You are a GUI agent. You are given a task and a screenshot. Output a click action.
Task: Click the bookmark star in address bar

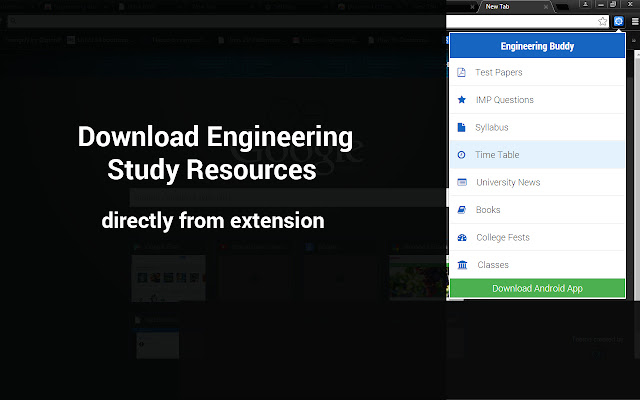602,21
